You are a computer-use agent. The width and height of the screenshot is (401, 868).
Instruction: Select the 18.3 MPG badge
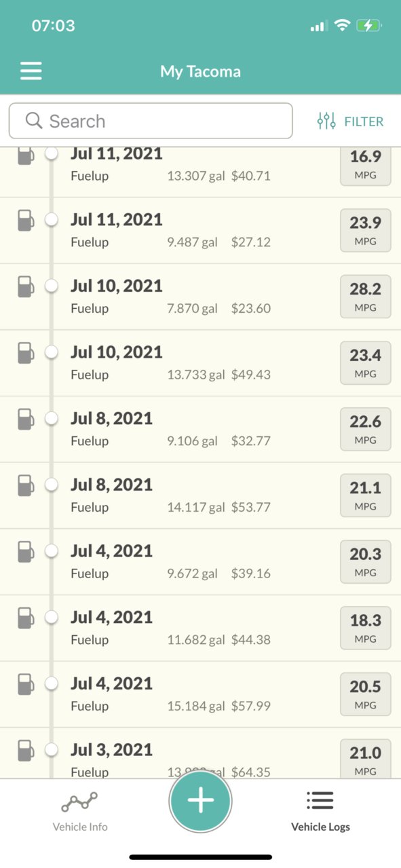click(x=366, y=628)
